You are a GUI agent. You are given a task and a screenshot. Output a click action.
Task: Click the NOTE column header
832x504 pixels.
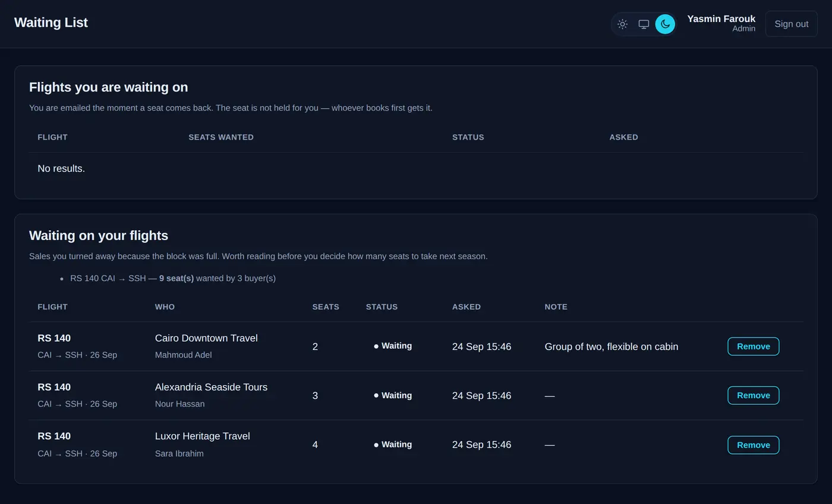556,307
